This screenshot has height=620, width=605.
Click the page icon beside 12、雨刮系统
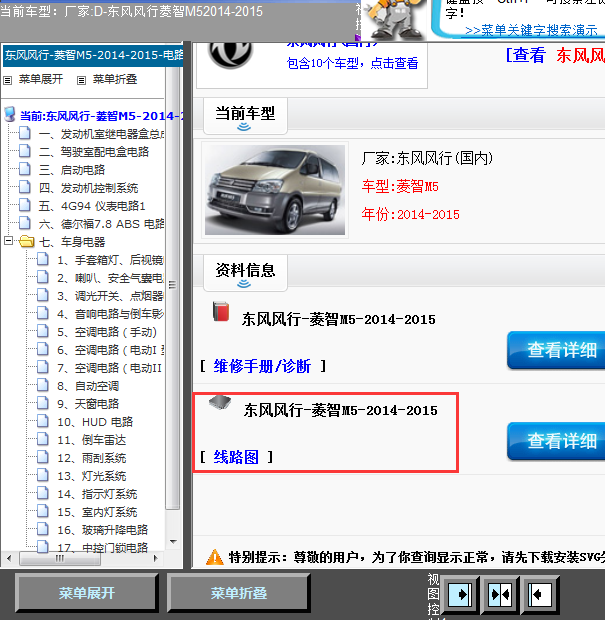pos(43,457)
